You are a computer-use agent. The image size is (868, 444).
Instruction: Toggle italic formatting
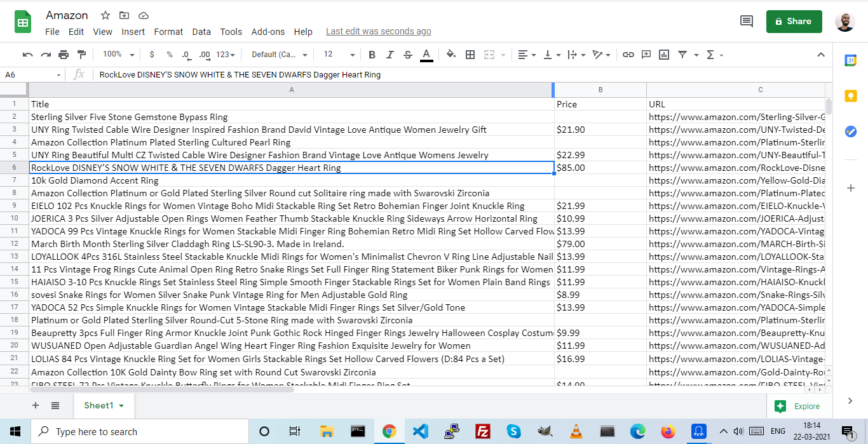(390, 55)
